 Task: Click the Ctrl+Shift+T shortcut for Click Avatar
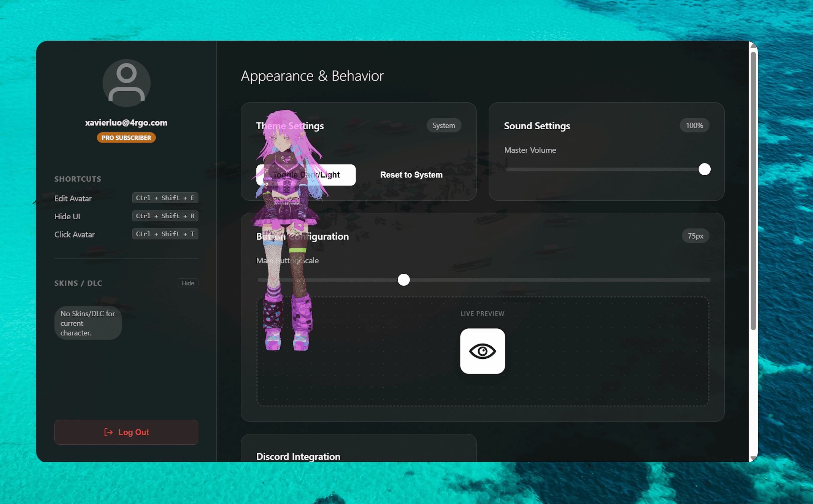click(165, 234)
